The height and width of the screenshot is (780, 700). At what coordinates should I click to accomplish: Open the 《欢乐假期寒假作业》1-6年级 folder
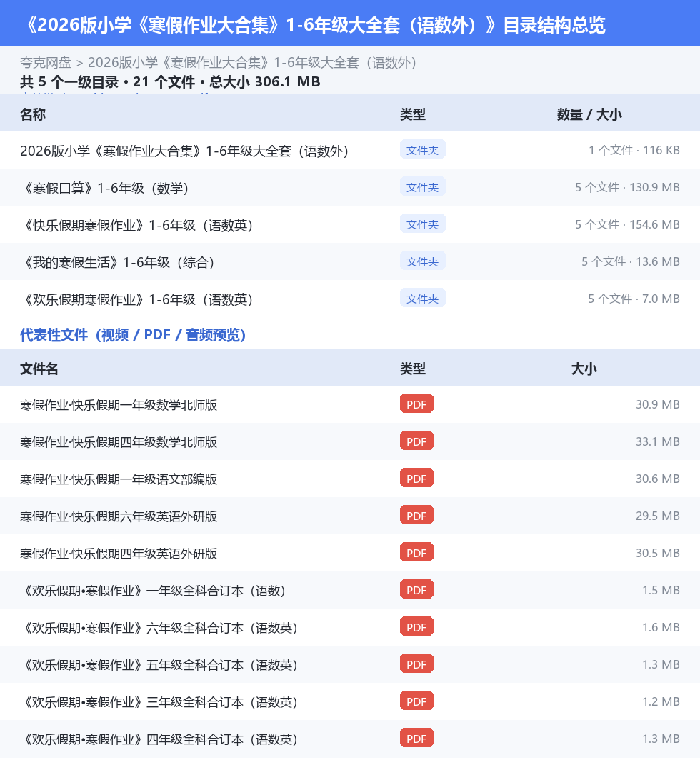pyautogui.click(x=138, y=299)
